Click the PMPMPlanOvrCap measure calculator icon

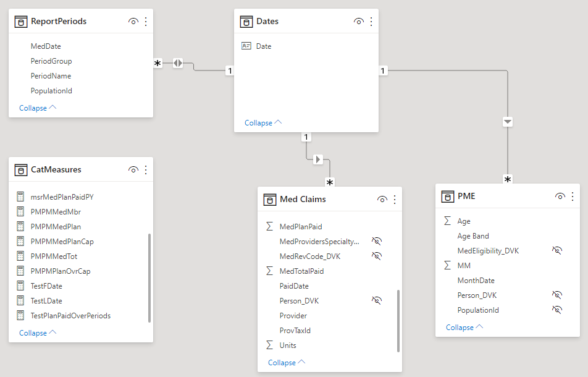[20, 271]
